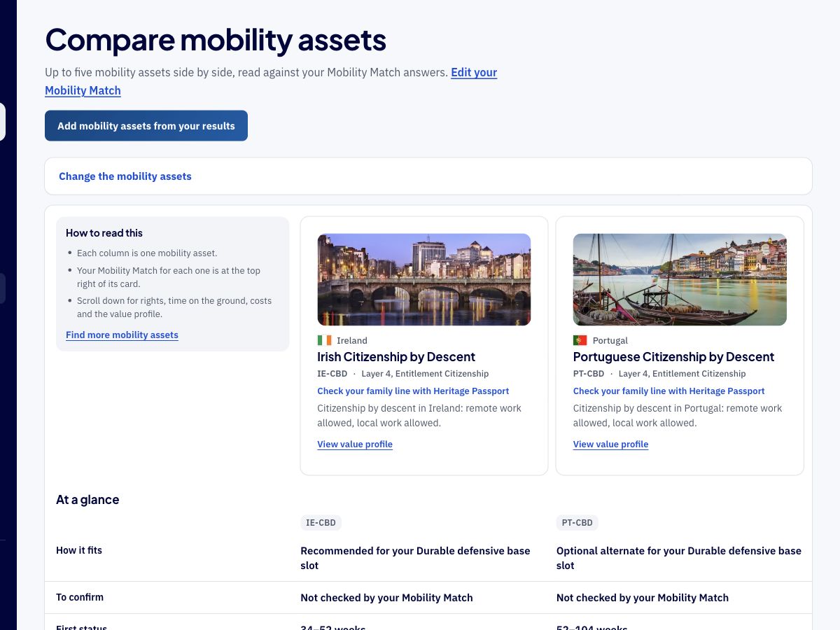840x630 pixels.
Task: Expand the Change the mobility assets panel
Action: [x=428, y=176]
